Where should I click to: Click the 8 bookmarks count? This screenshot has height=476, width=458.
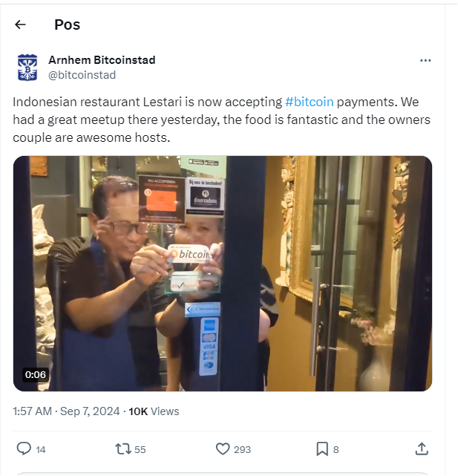pos(336,449)
